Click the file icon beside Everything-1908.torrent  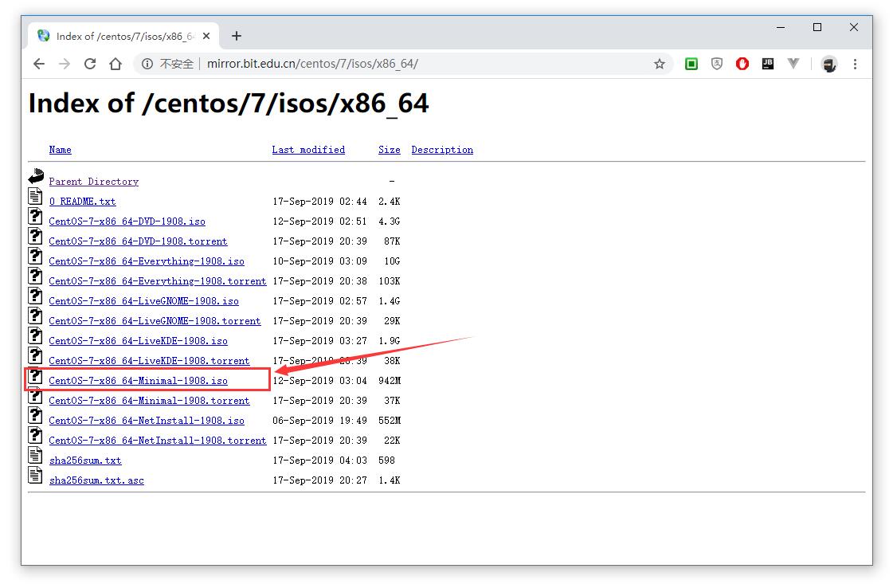point(35,276)
